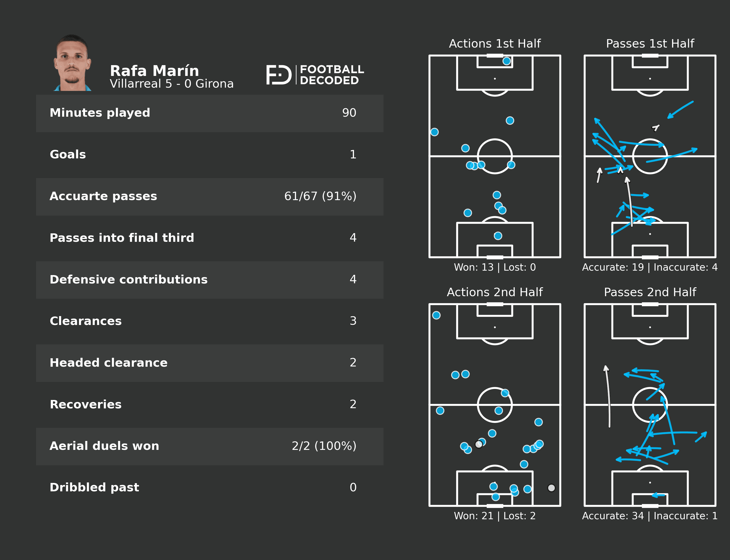
Task: Click the grey dot in Actions 2nd Half right edge
Action: [551, 488]
